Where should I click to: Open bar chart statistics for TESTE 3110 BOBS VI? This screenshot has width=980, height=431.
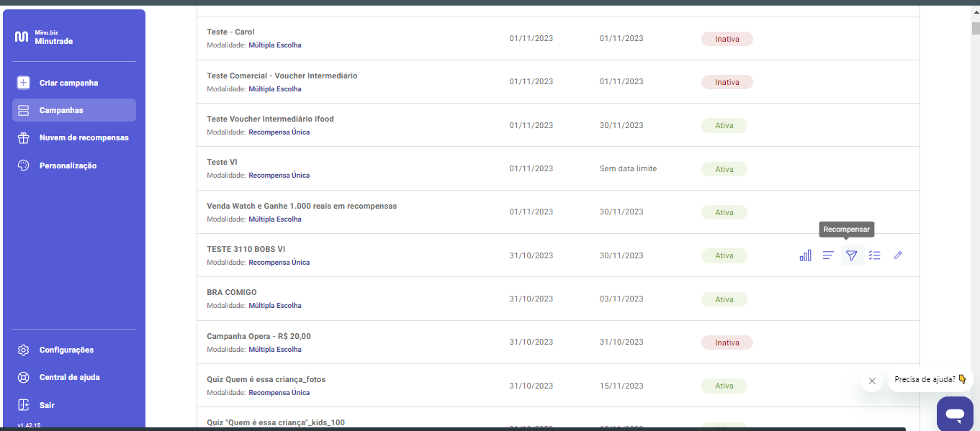coord(805,255)
